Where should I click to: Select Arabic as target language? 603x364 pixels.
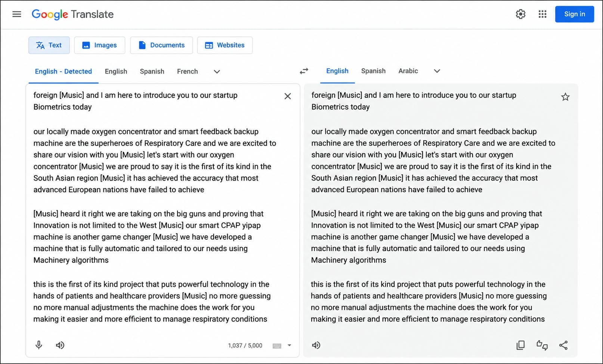click(408, 71)
